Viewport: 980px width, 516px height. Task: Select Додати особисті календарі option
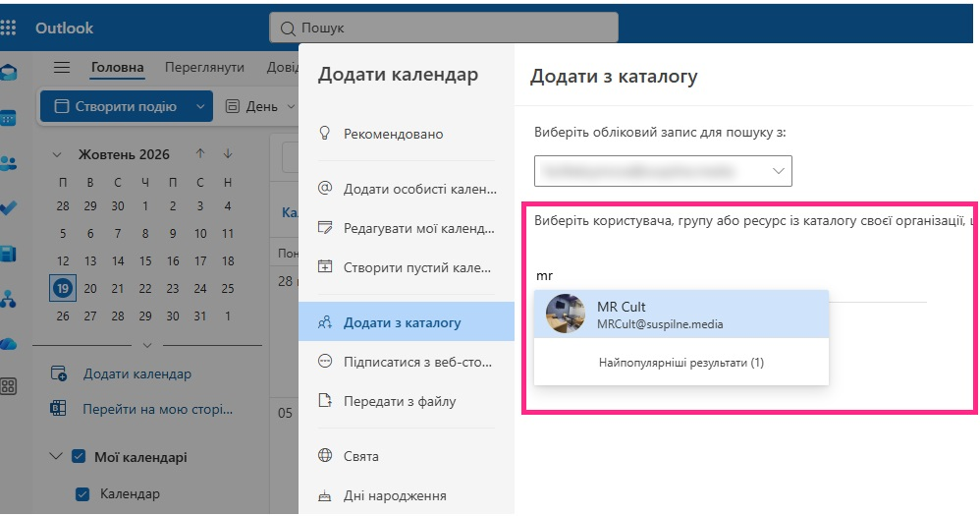pyautogui.click(x=407, y=189)
